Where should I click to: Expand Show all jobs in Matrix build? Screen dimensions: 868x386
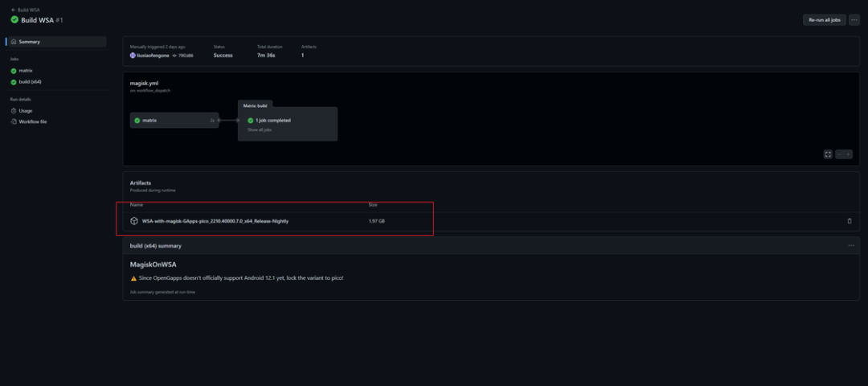260,129
